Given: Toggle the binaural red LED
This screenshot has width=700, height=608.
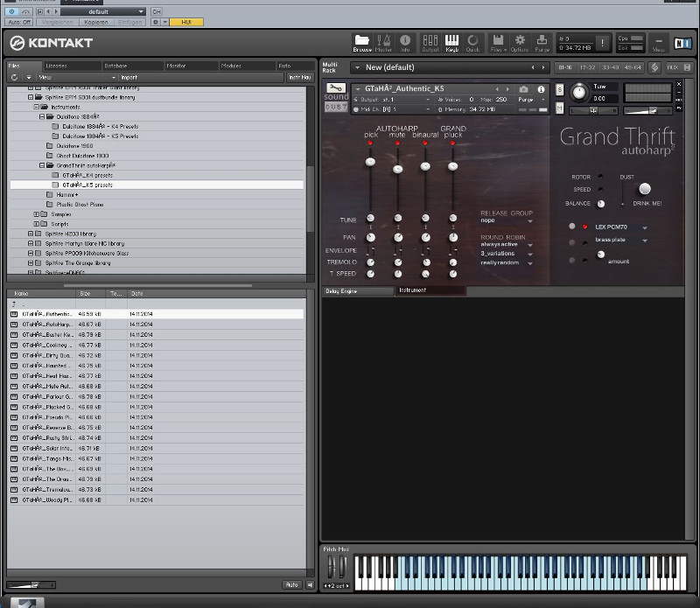Looking at the screenshot, I should (425, 143).
